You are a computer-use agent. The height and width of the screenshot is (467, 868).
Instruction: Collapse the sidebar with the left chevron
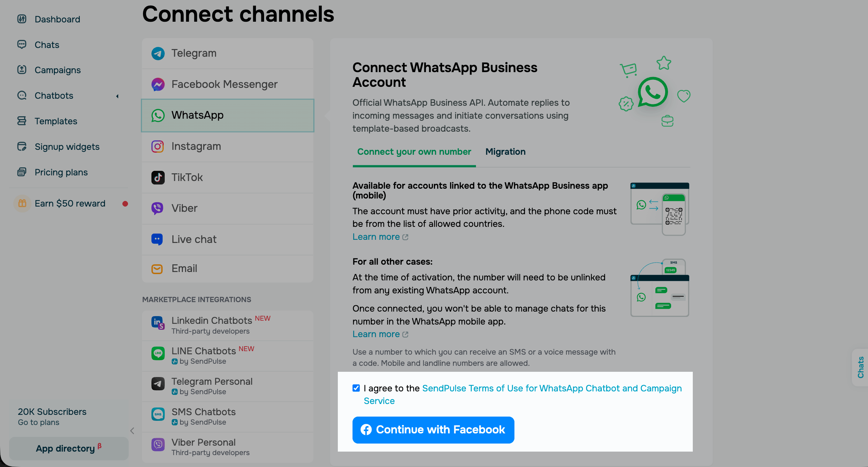pyautogui.click(x=132, y=431)
